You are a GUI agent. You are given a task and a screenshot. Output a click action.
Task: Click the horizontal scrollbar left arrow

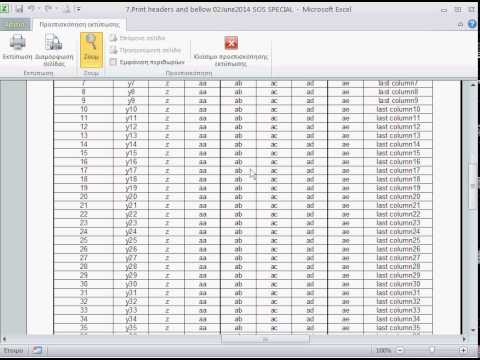[x=4, y=339]
